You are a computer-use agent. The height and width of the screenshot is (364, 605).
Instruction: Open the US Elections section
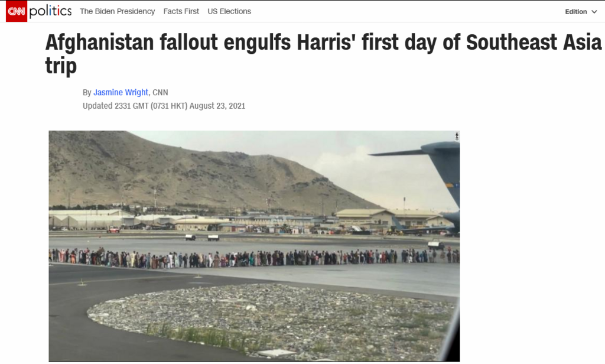[229, 12]
